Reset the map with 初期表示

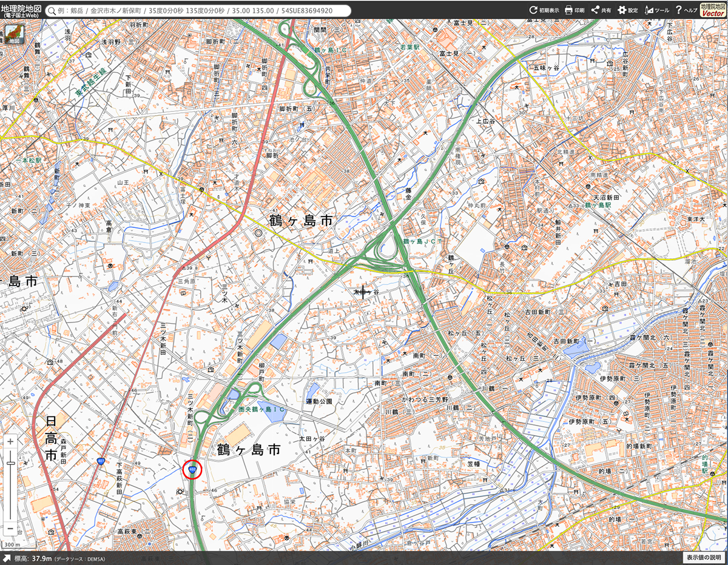544,10
